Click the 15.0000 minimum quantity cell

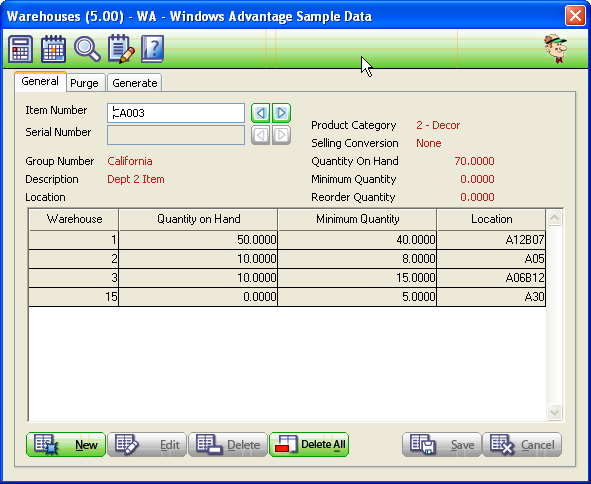(x=357, y=278)
